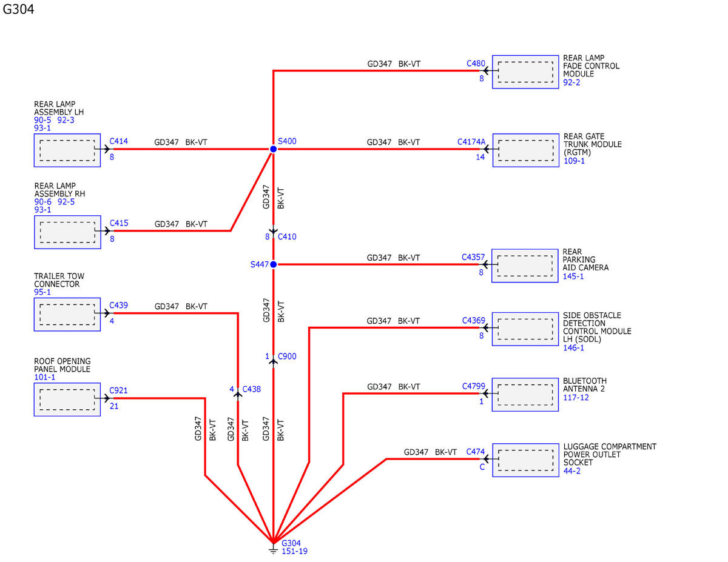
Task: Click the Rear Lamp Fade Control Module box
Action: point(525,72)
